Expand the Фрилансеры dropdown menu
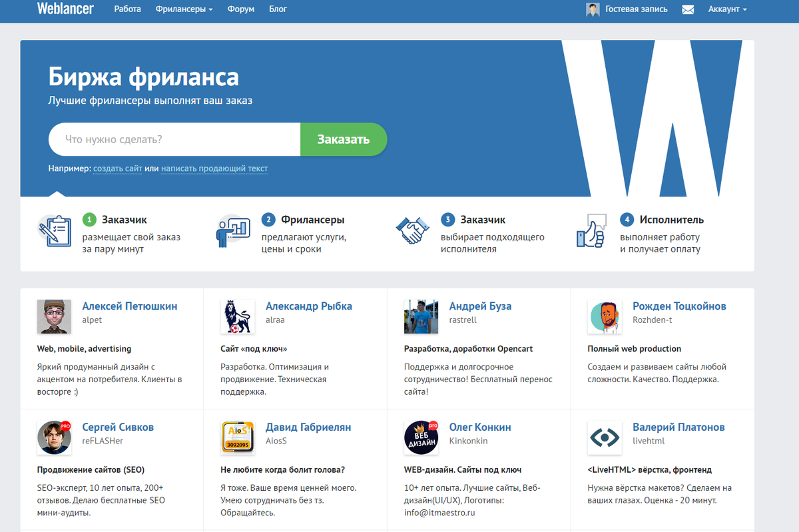 click(x=184, y=9)
